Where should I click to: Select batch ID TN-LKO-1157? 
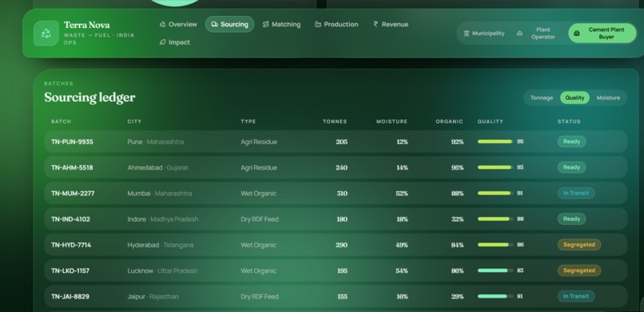70,271
